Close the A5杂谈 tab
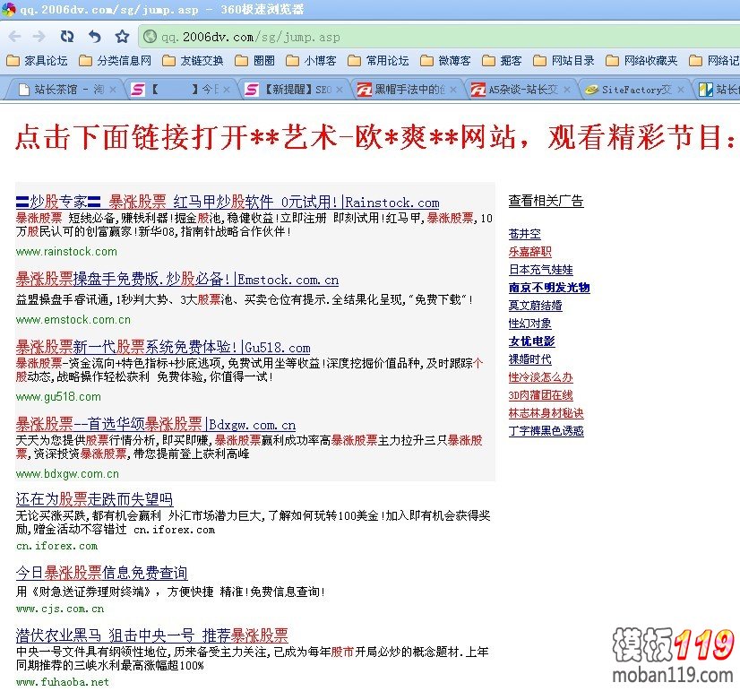The width and height of the screenshot is (740, 700). click(567, 90)
